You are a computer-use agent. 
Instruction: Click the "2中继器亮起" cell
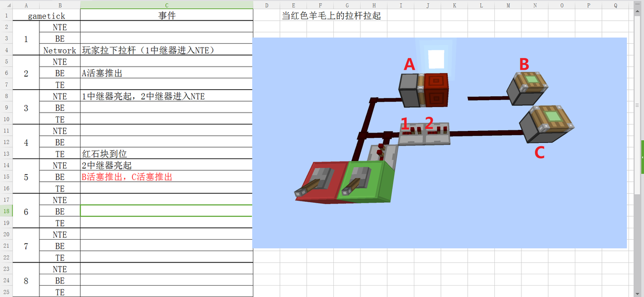tap(167, 166)
